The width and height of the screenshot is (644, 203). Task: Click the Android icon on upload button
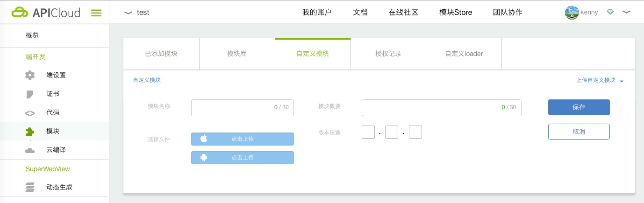pos(204,158)
